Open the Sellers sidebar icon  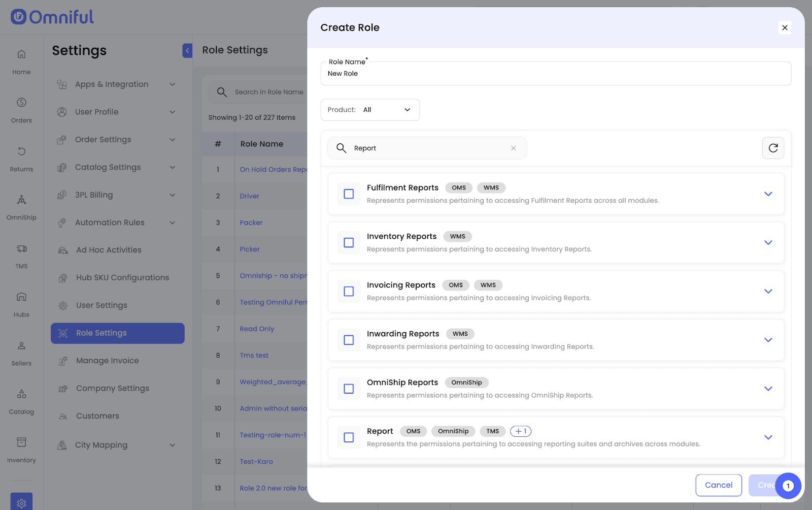coord(21,352)
